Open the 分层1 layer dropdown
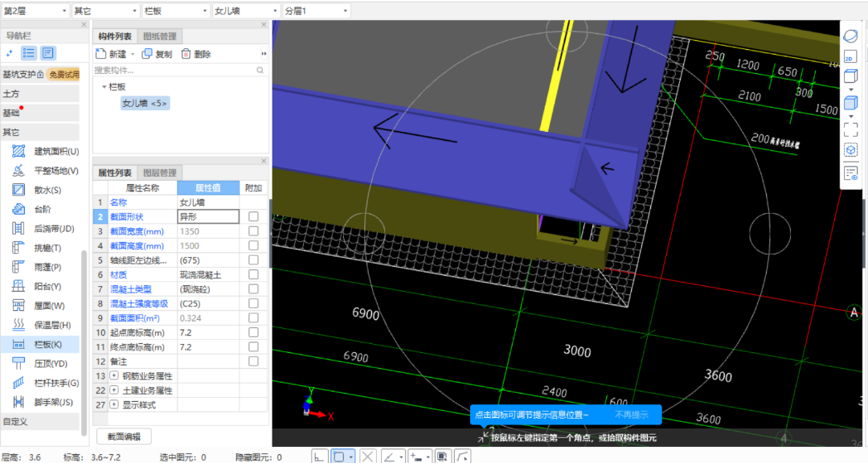Screen dimensions: 868x463 pyautogui.click(x=316, y=10)
